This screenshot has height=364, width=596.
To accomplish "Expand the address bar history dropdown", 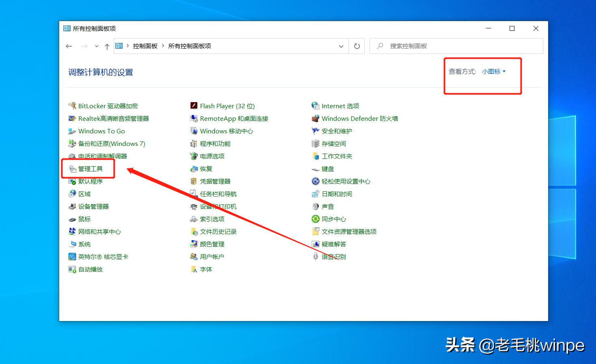I will tap(341, 46).
